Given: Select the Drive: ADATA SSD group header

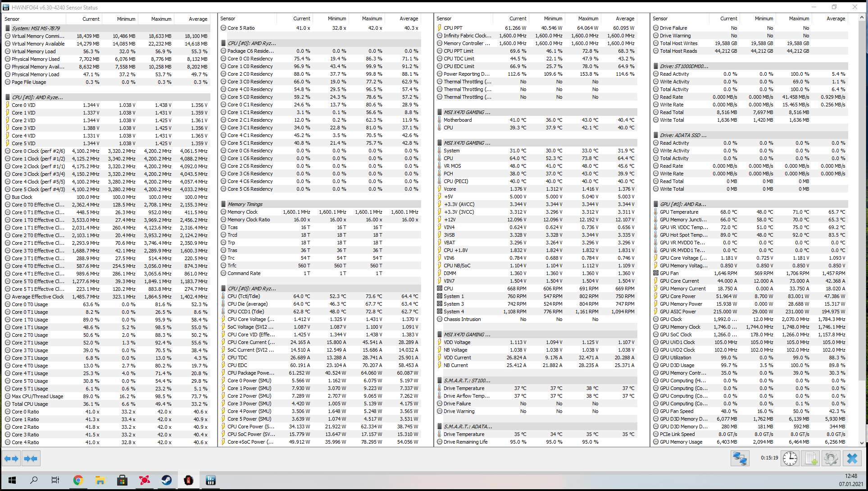Looking at the screenshot, I should coord(683,135).
